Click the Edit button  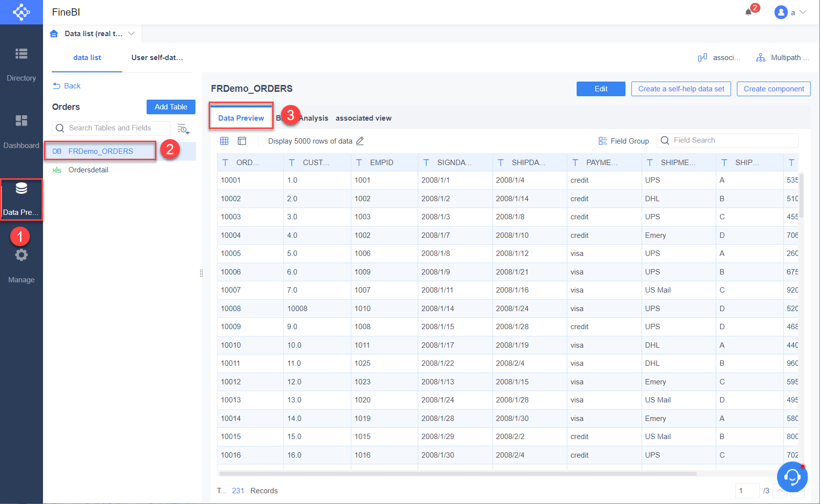[601, 89]
